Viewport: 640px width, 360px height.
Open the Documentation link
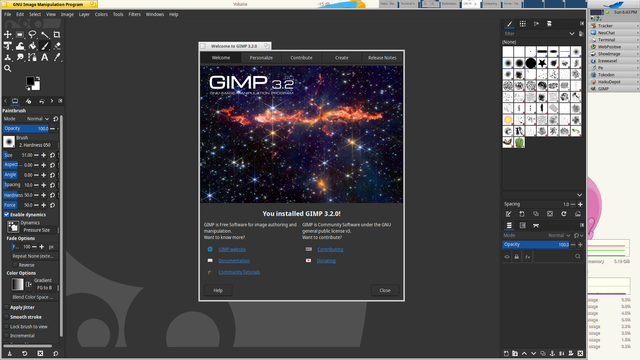[234, 261]
